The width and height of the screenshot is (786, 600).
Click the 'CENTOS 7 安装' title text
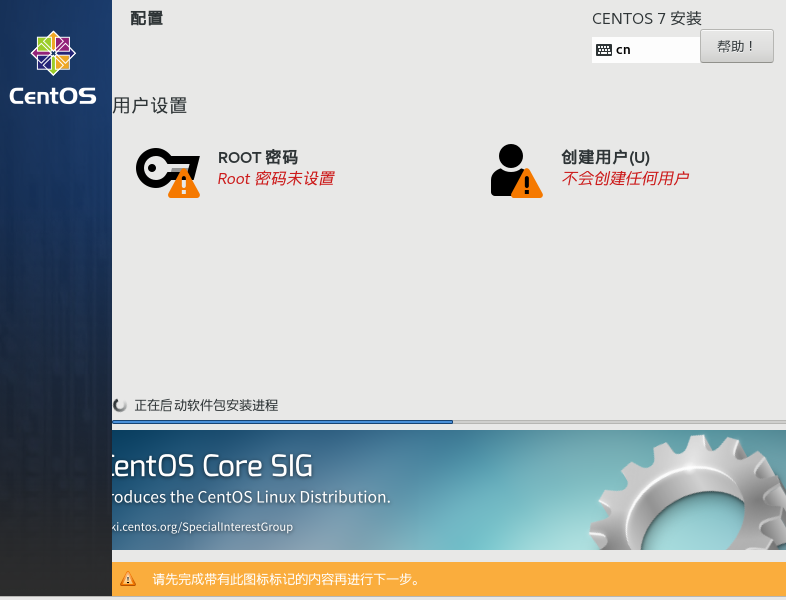click(x=647, y=19)
